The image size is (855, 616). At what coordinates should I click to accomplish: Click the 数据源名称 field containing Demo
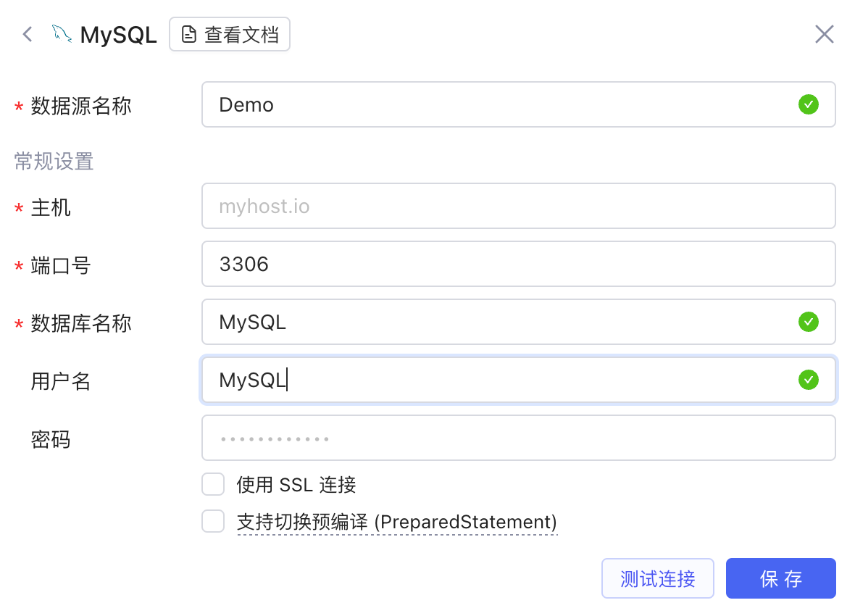pos(519,105)
